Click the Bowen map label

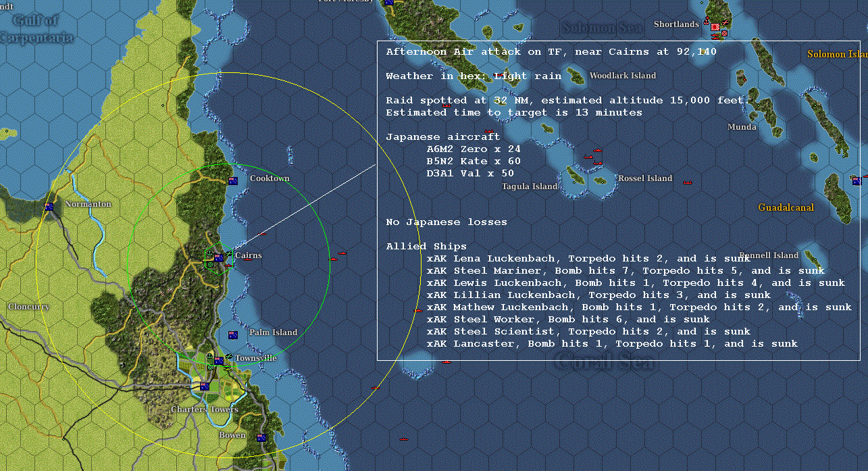[232, 435]
